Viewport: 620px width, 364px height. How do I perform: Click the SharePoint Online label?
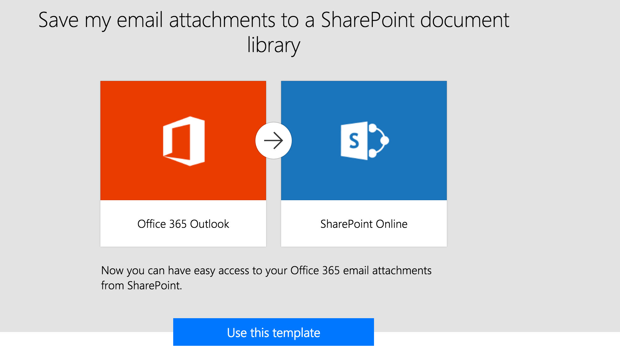point(364,224)
